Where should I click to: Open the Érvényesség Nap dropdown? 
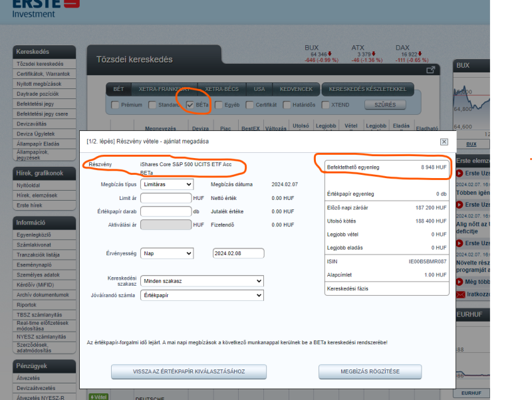click(167, 254)
